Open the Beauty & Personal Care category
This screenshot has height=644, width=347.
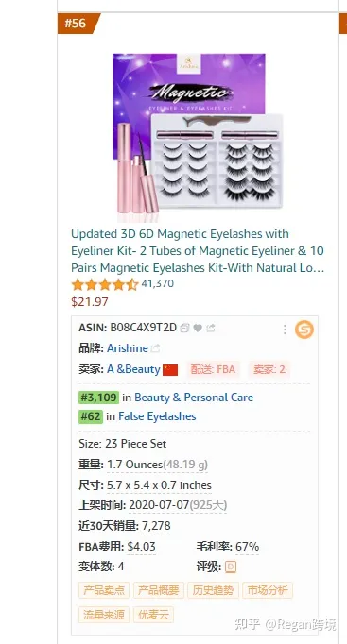194,398
